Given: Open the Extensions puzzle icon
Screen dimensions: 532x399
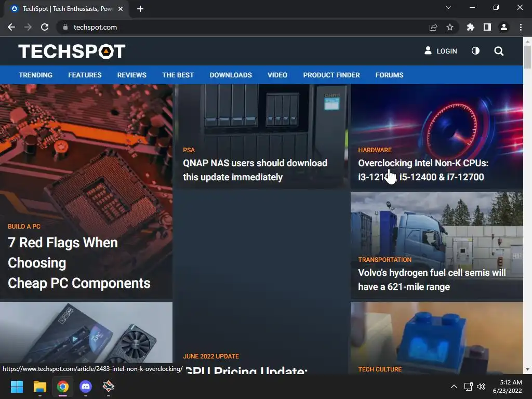Looking at the screenshot, I should pyautogui.click(x=471, y=27).
